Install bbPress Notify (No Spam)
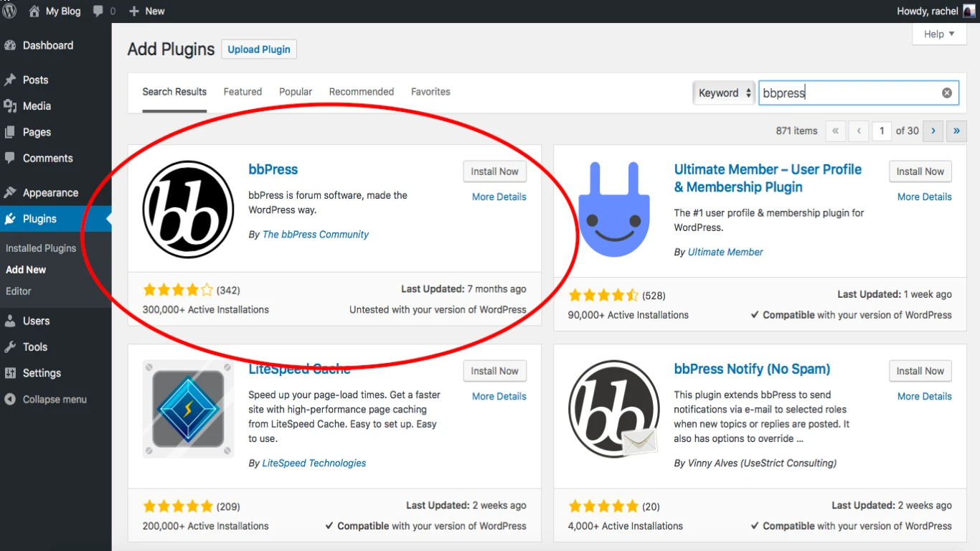Viewport: 980px width, 551px height. coord(920,371)
